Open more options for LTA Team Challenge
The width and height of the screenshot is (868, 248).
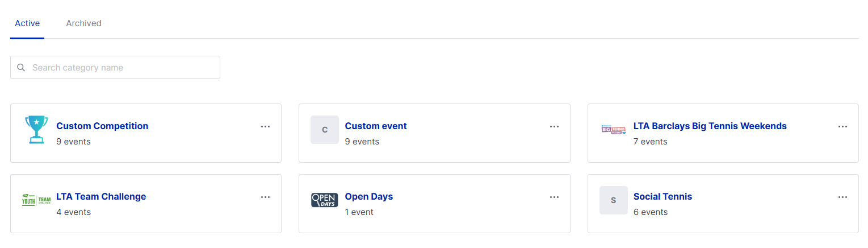tap(265, 197)
